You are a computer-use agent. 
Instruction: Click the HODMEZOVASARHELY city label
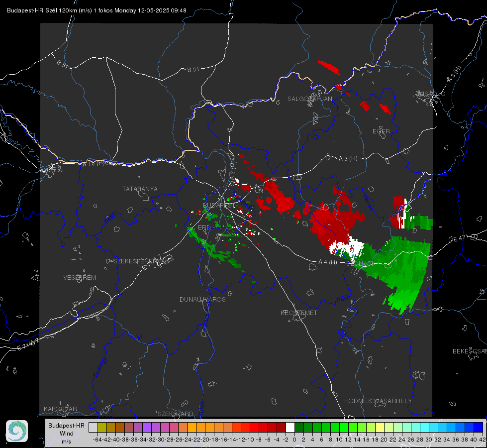[x=378, y=401]
